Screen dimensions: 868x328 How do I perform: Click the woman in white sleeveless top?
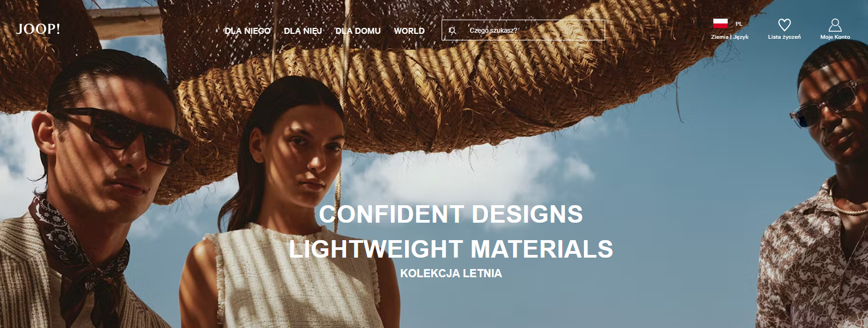pyautogui.click(x=284, y=207)
